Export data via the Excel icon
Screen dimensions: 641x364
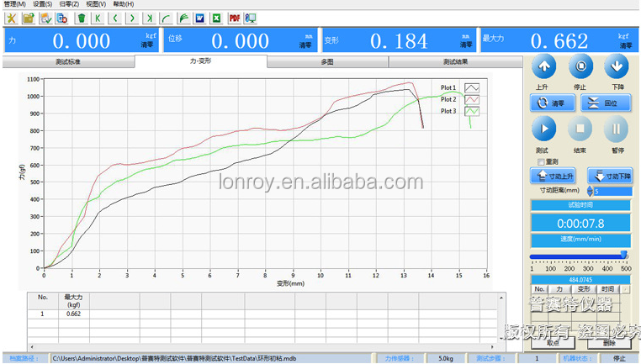point(217,18)
